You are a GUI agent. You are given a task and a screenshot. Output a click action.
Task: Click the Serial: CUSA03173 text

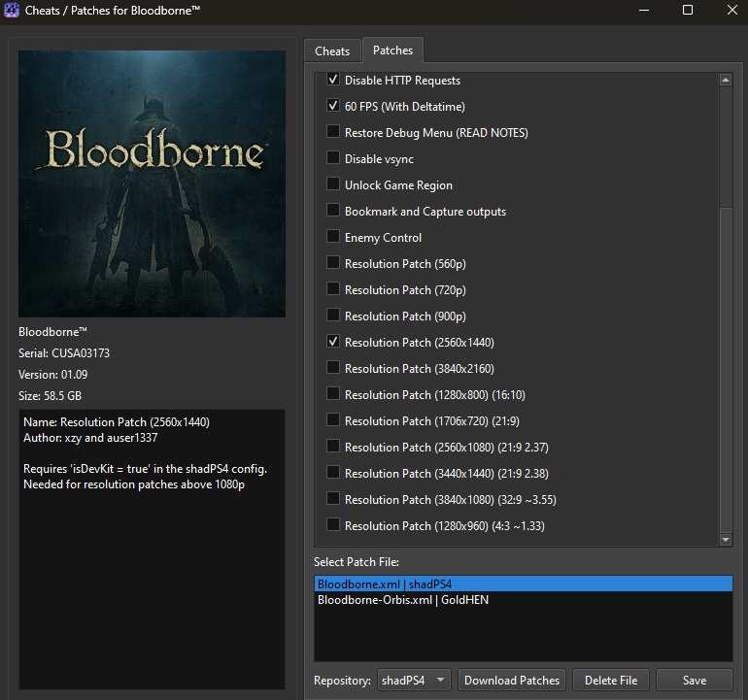(64, 352)
